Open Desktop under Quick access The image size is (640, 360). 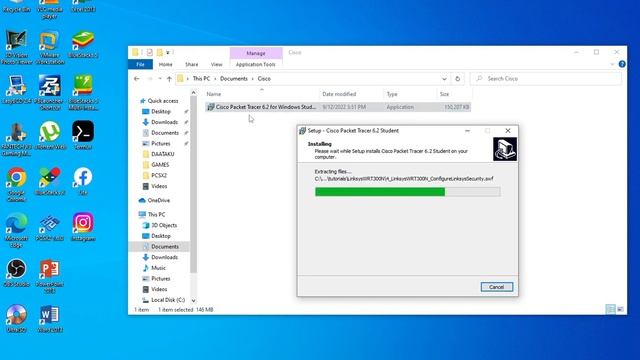[161, 111]
